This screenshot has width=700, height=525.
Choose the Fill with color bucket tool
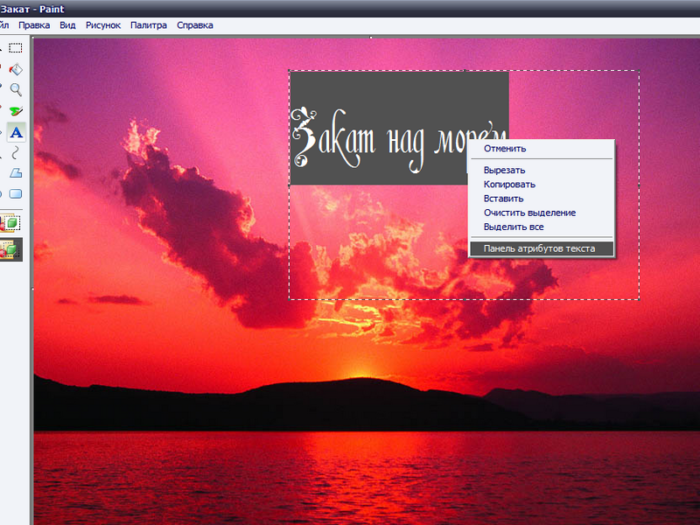16,69
